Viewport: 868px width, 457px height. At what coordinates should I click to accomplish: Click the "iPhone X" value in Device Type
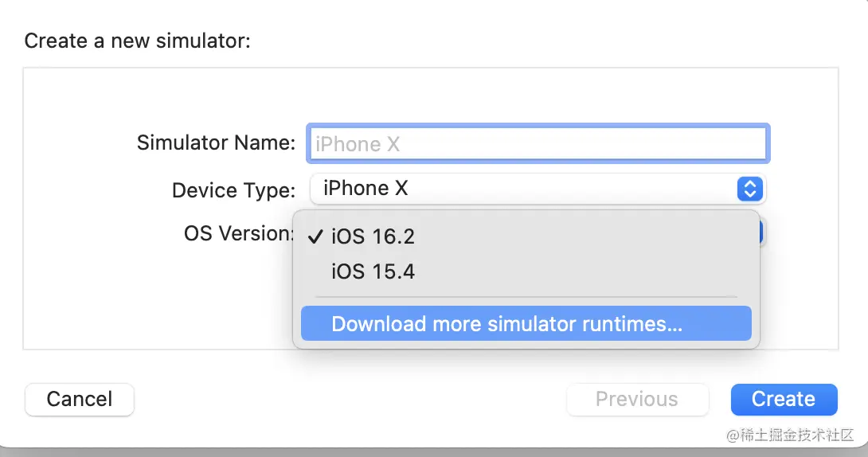[x=366, y=189]
